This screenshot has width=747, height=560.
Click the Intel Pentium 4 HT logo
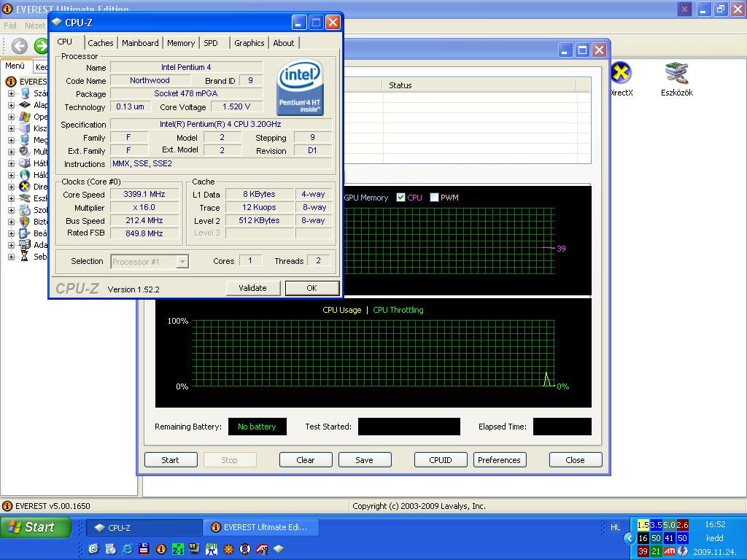coord(300,87)
